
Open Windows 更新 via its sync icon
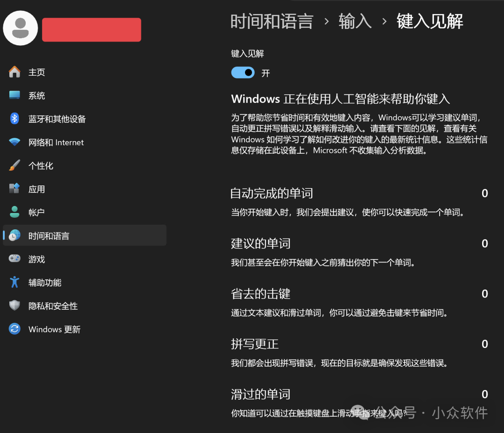click(x=15, y=329)
